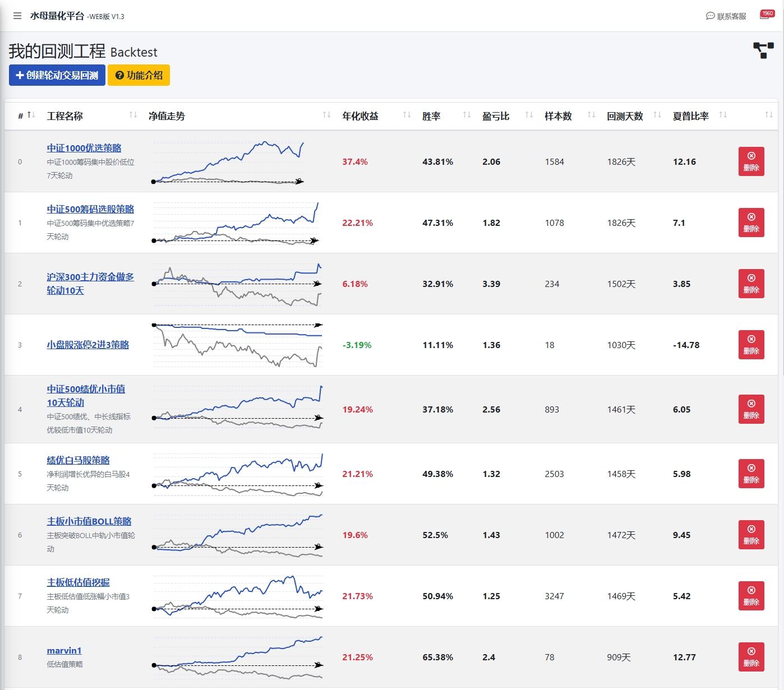
Task: Open 中证500筹码选股策略 project link
Action: point(90,209)
